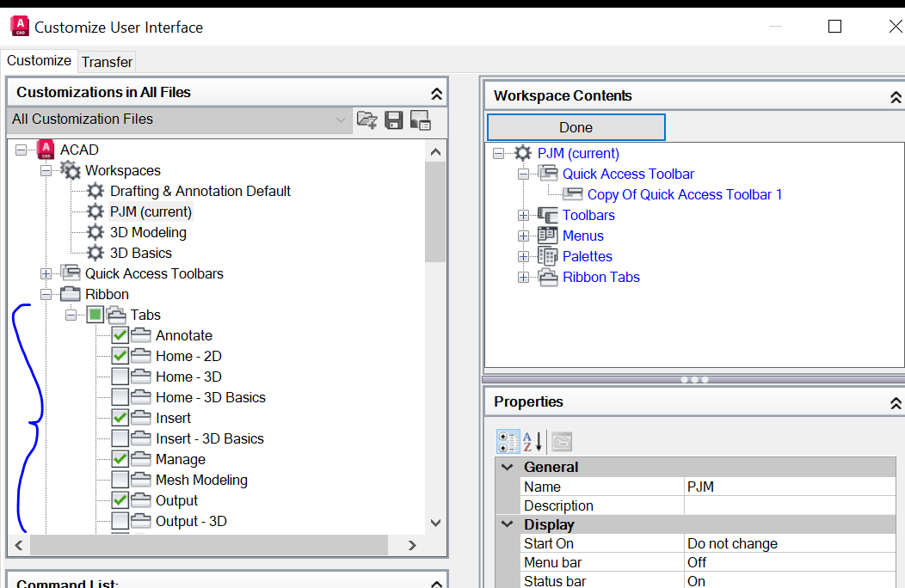Click the Ribbon folder icon in tree

71,294
